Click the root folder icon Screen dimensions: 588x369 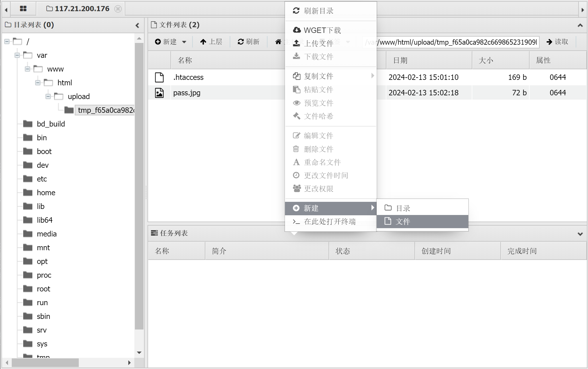point(28,289)
